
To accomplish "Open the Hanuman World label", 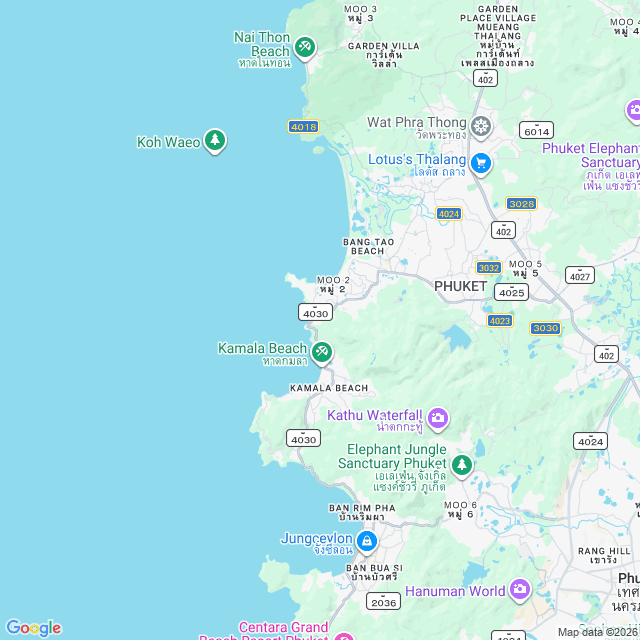I will (x=455, y=591).
